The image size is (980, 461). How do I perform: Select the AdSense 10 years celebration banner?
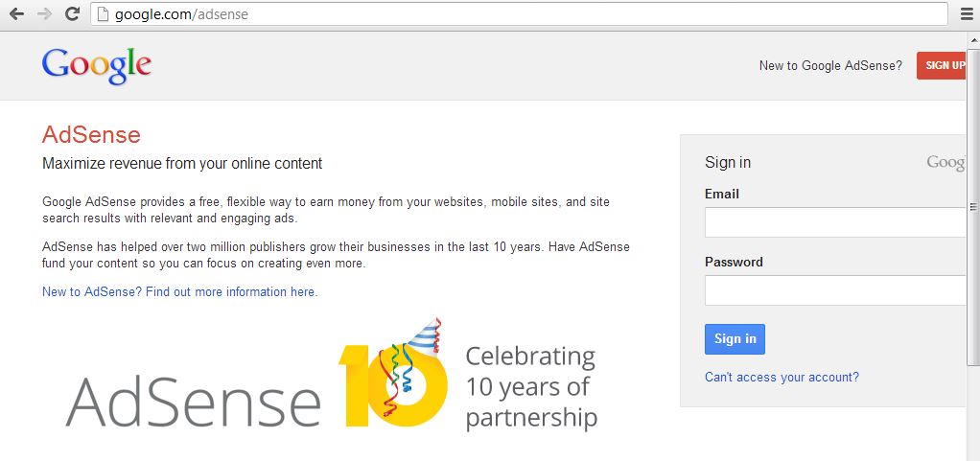point(331,375)
